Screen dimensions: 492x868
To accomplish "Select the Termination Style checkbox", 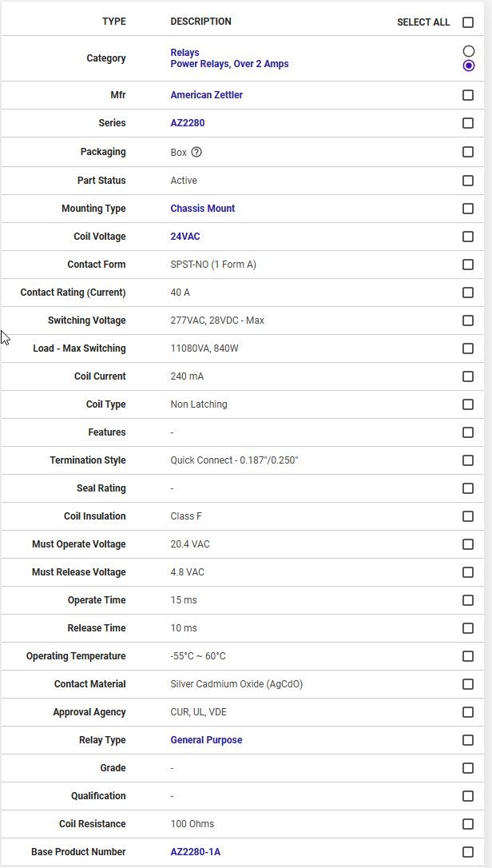I will point(468,460).
